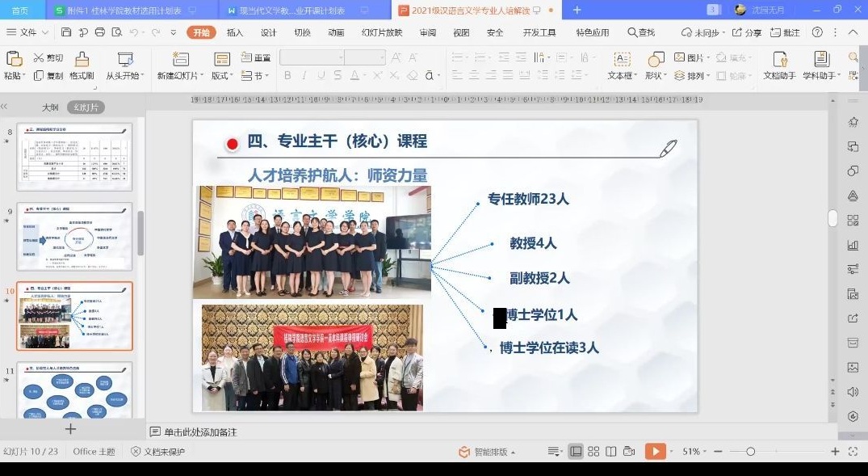Open the Insert (插入) ribbon tab
Screen dimensions: 868x476
pyautogui.click(x=235, y=32)
